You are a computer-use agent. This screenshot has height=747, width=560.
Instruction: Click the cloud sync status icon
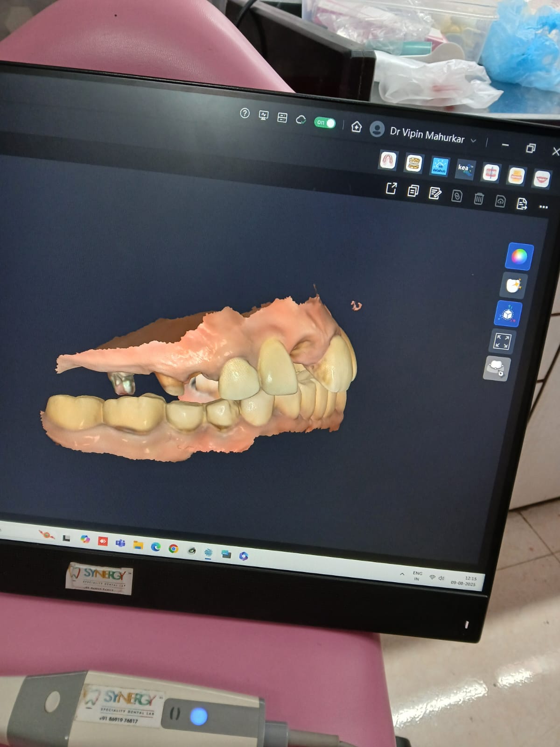(301, 120)
